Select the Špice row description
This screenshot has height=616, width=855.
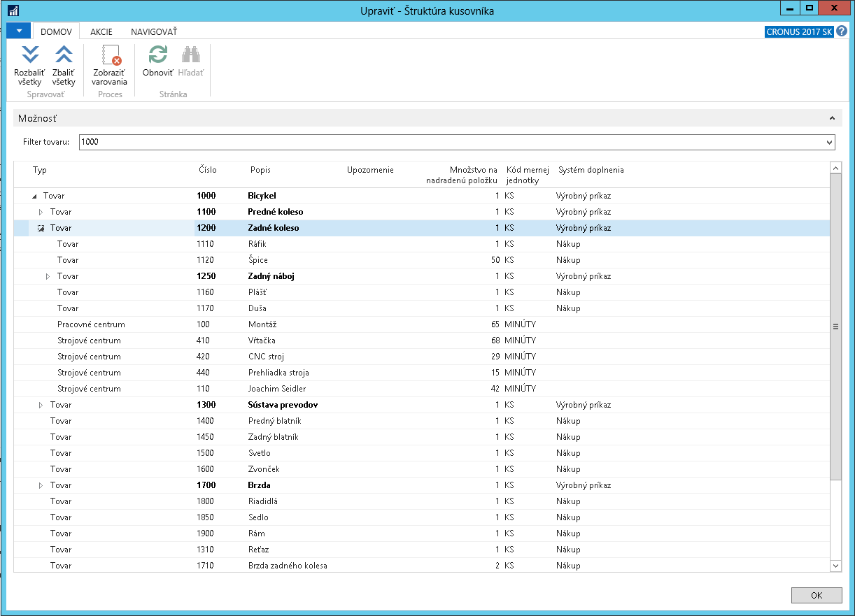click(x=257, y=260)
